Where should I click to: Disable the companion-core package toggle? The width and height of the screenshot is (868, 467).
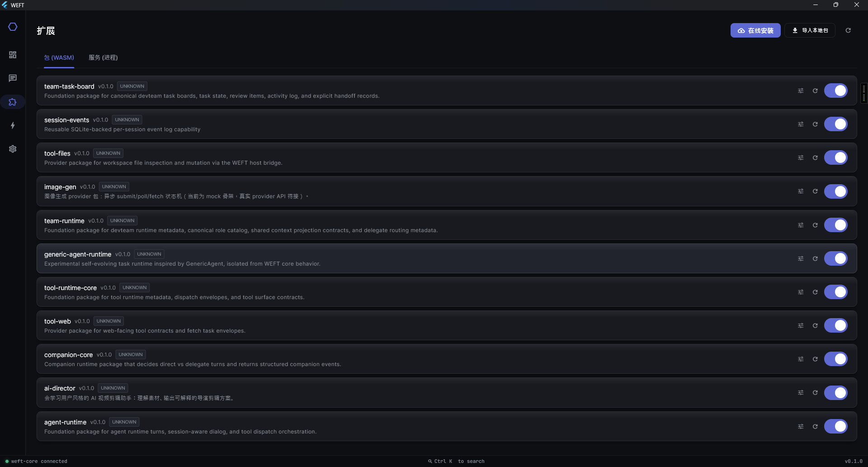[835, 359]
